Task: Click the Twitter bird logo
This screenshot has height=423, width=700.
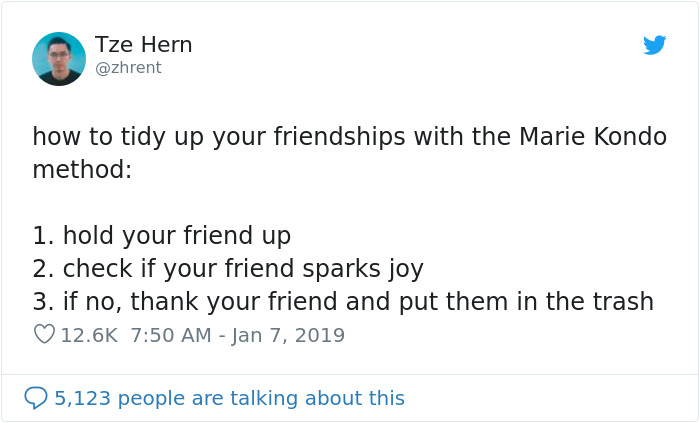Action: [x=654, y=45]
